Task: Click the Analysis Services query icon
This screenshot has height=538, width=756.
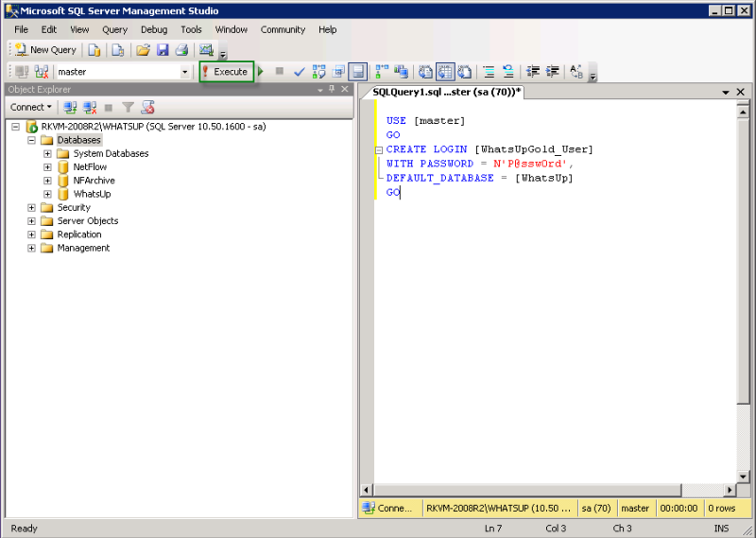Action: (x=117, y=50)
